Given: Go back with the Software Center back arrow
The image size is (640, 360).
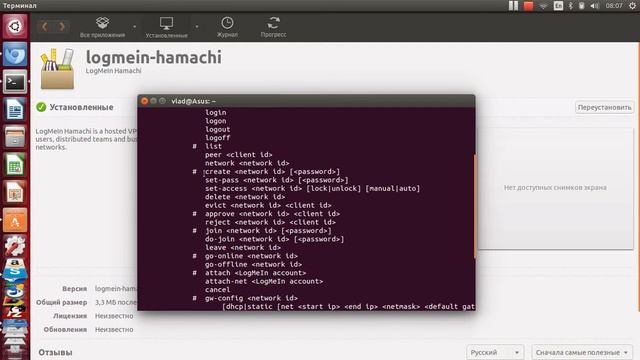Looking at the screenshot, I should [44, 27].
